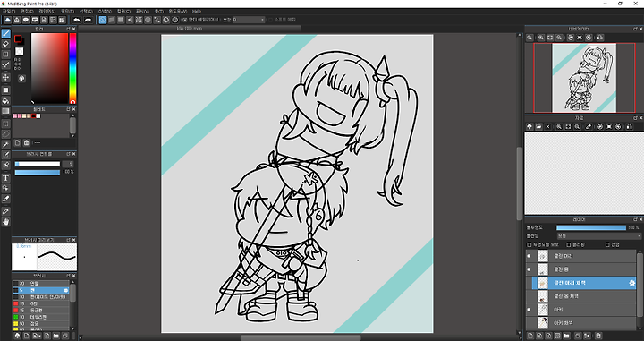Enable the crisscross grid snap guide

coord(121,20)
